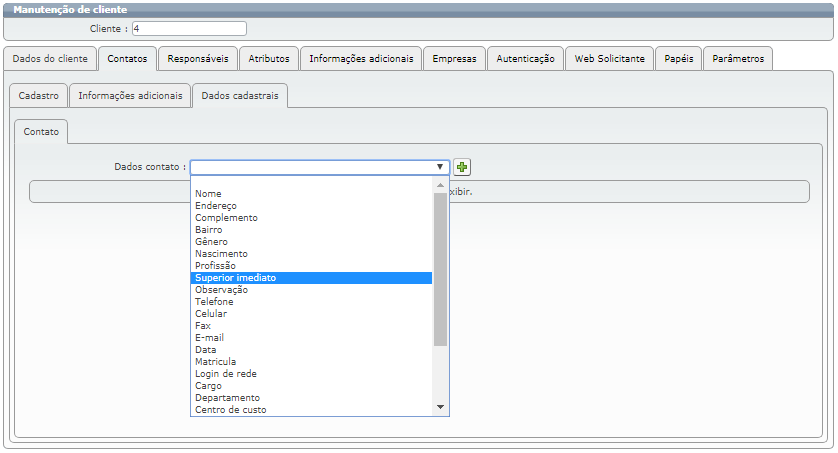This screenshot has height=453, width=838.
Task: Go to the Atributos tab
Action: 269,59
